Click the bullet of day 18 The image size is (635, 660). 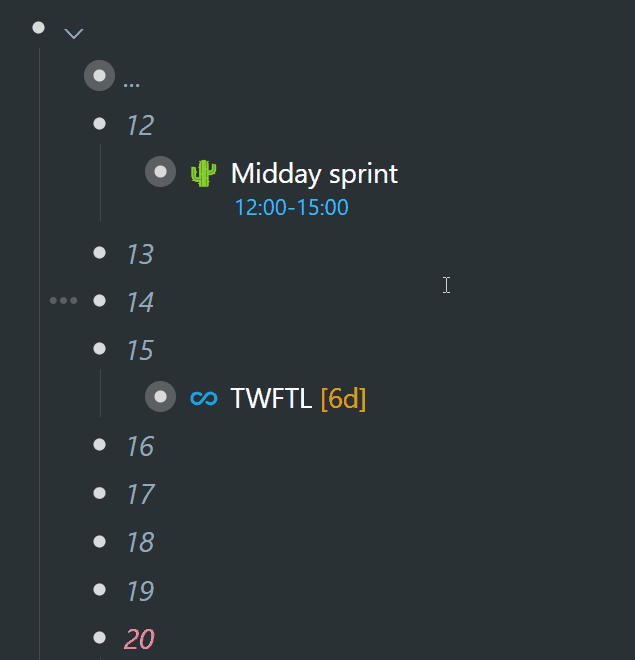[99, 541]
